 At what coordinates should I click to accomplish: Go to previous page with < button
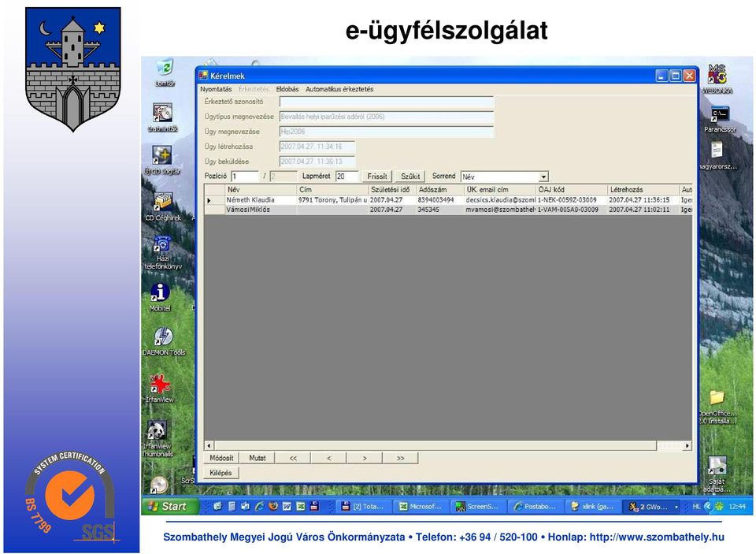(329, 458)
